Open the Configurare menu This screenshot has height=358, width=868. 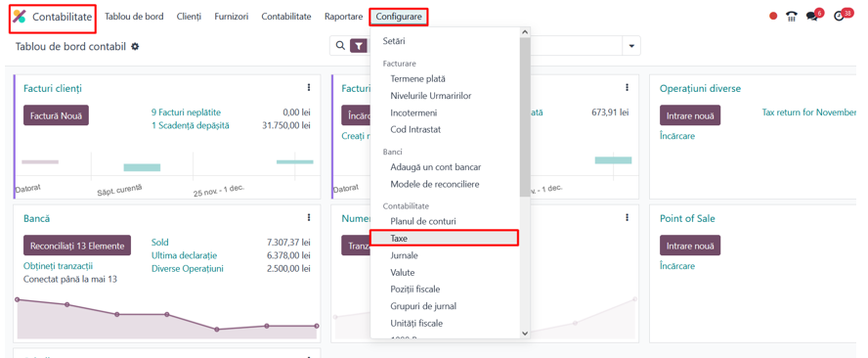tap(399, 17)
